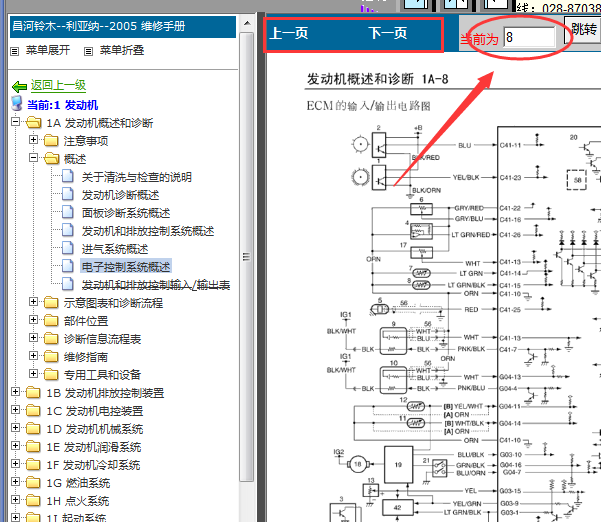Click the 1G 燃油系统 label
The height and width of the screenshot is (522, 601).
(78, 483)
